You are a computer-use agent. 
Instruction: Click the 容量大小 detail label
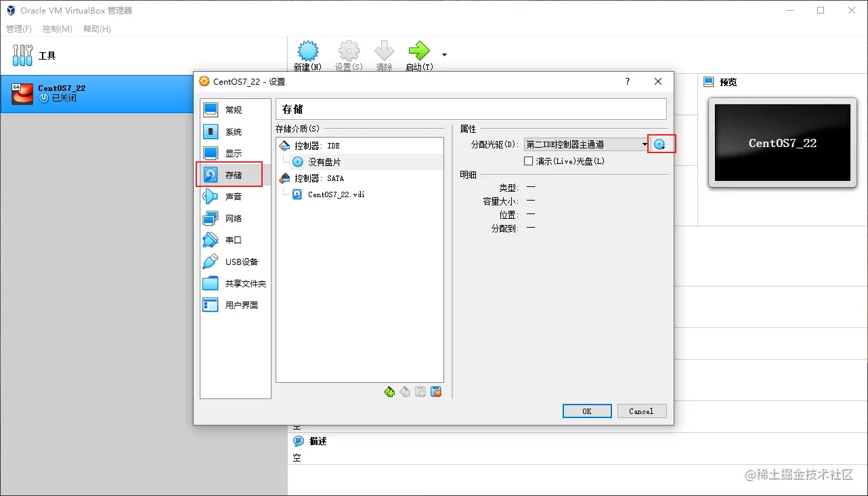tap(500, 201)
